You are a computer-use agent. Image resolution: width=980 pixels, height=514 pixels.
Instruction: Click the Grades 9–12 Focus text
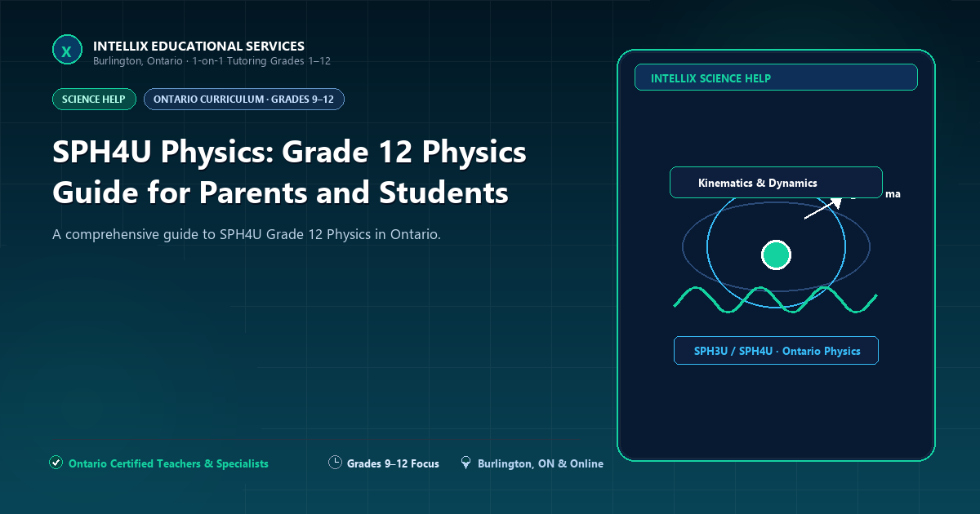click(x=393, y=463)
